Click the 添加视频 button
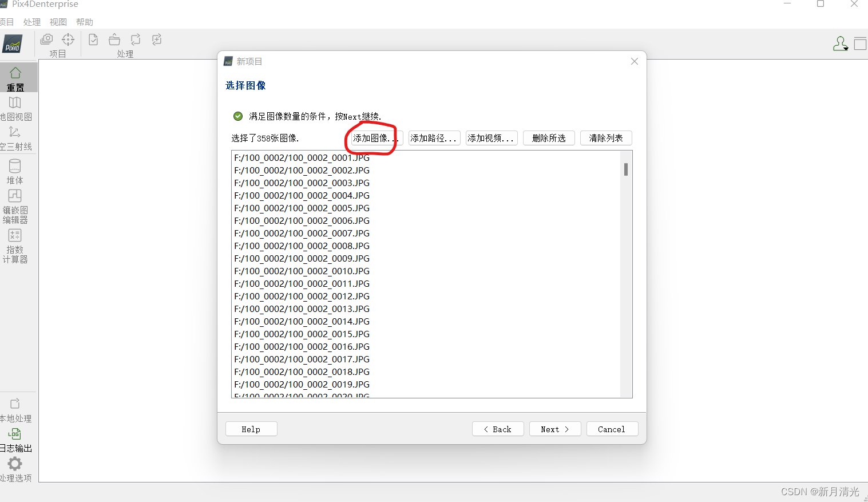Screen dimensions: 868x502 point(492,138)
